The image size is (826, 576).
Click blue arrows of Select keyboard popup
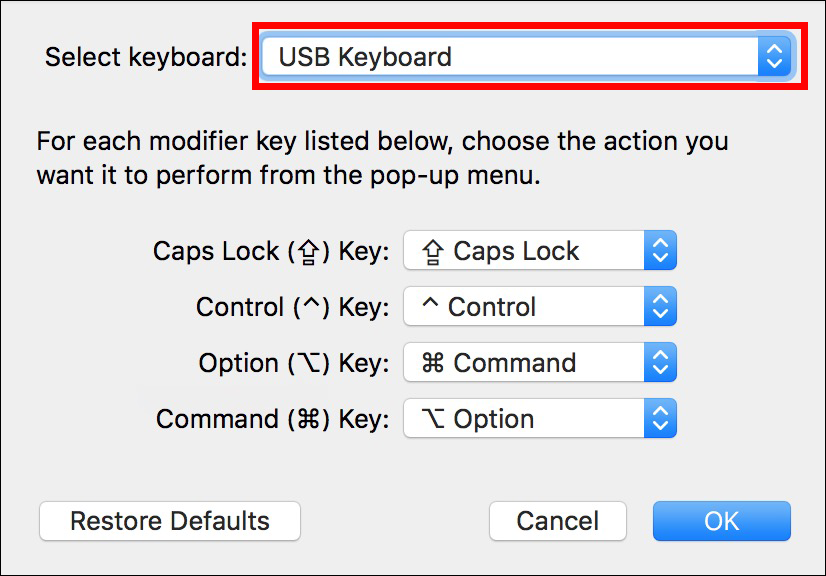[x=774, y=56]
